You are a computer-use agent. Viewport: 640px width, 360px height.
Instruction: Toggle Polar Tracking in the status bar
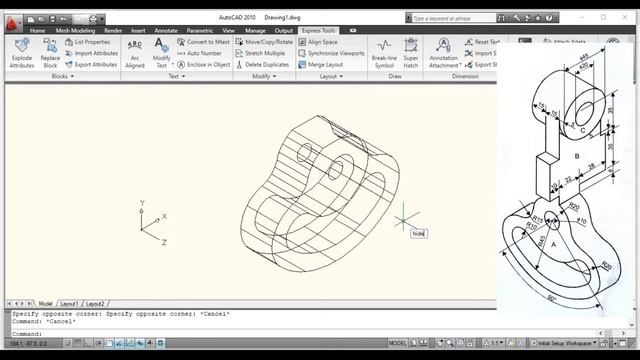coord(99,343)
